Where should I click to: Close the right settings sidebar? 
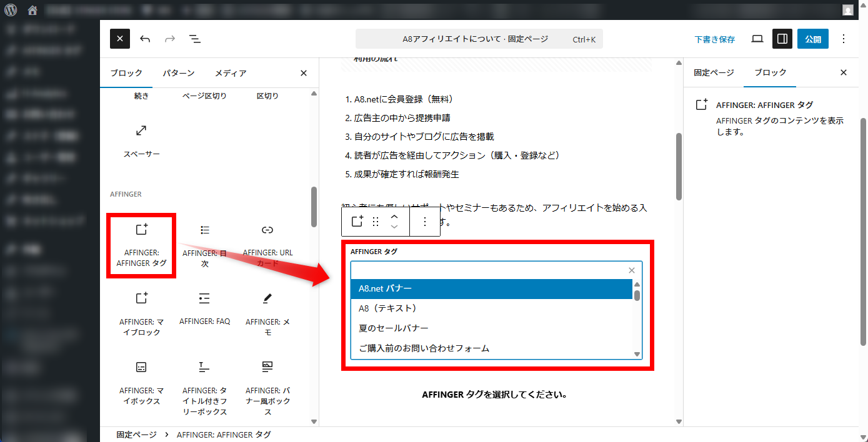(x=844, y=72)
